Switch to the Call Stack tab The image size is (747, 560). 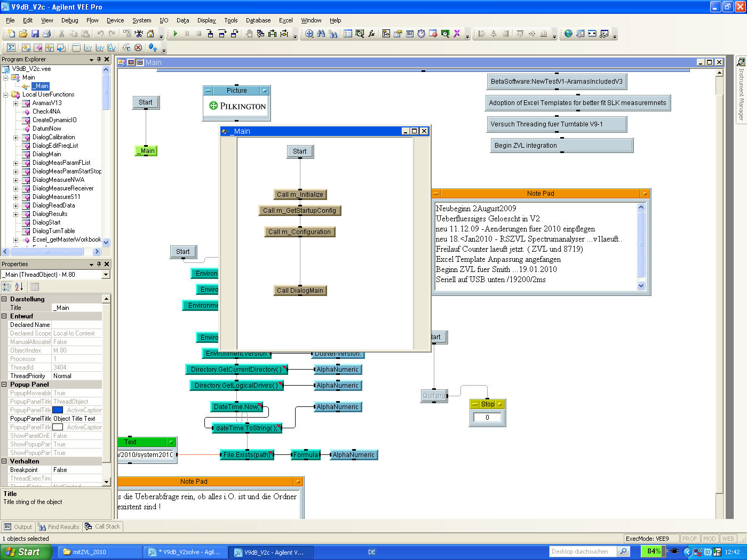tap(102, 526)
